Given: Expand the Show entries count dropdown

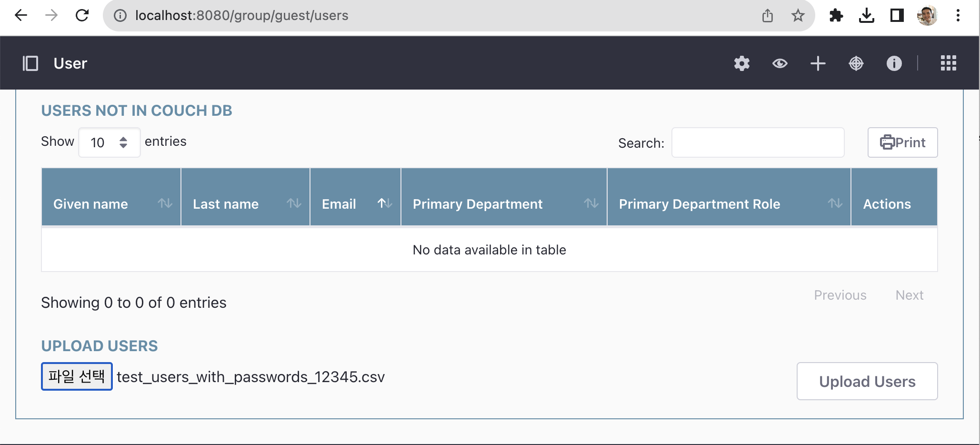Looking at the screenshot, I should (109, 142).
